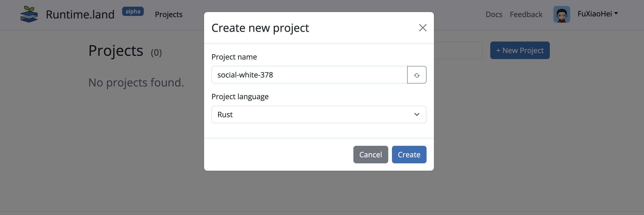Image resolution: width=644 pixels, height=215 pixels.
Task: Click the Create new project dialog title
Action: point(260,28)
